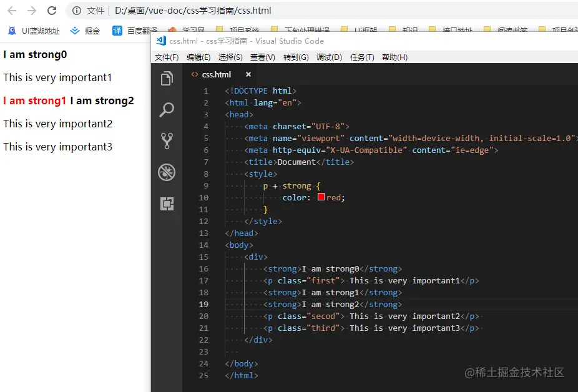Open the 编辑(E) menu
This screenshot has height=392, width=578.
pos(198,57)
